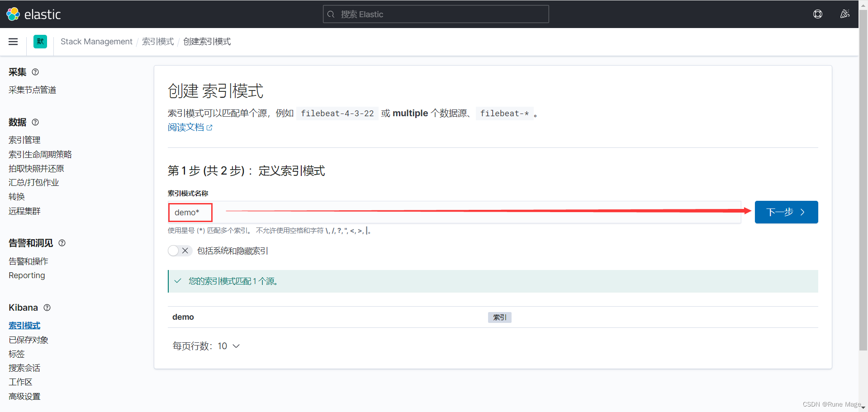
Task: Open 告警和操作 in the sidebar
Action: coord(28,261)
